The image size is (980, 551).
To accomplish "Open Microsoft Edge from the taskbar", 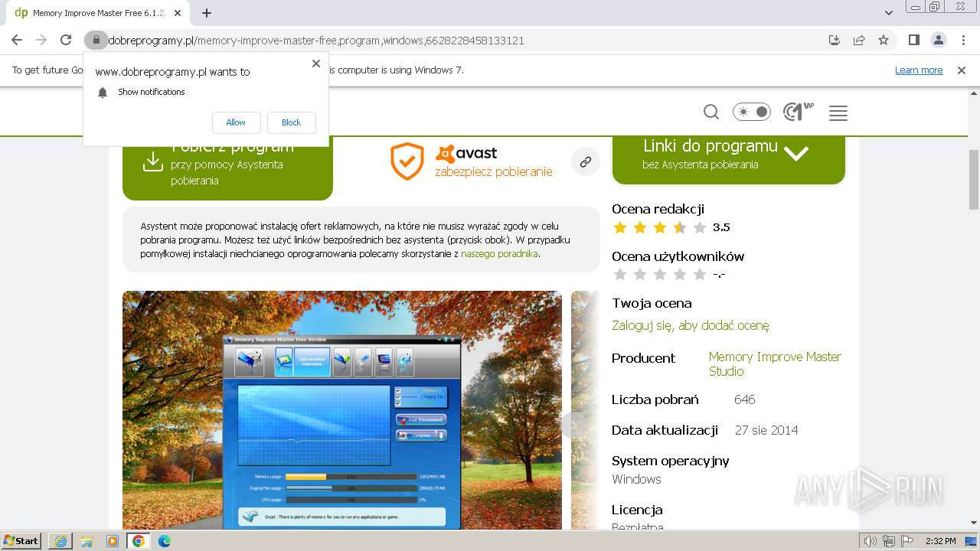I will coord(165,541).
